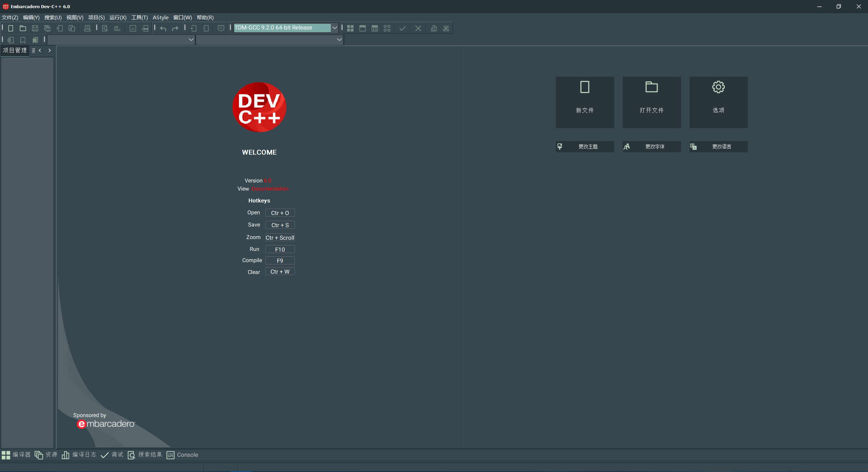Click the Print toolbar icon

pos(87,28)
